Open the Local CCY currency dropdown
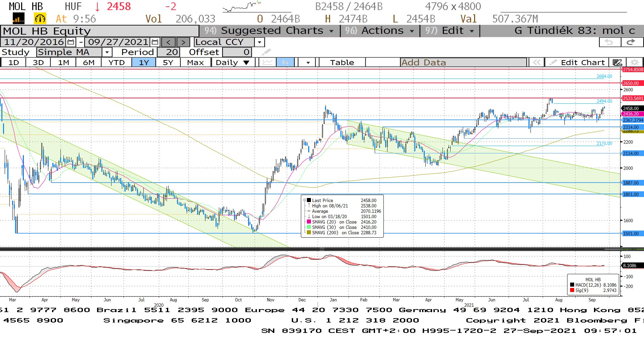The image size is (644, 344). click(259, 42)
